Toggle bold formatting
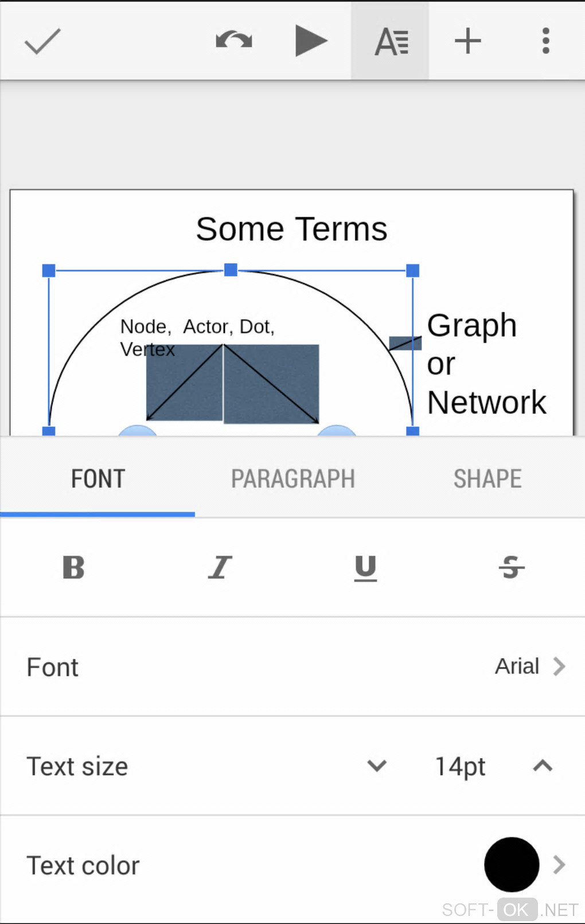 73,568
